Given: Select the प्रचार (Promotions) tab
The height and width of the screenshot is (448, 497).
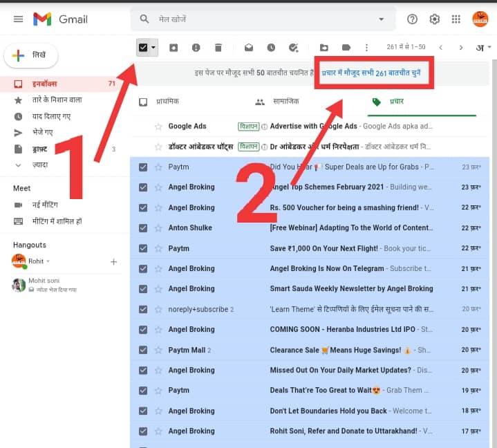Looking at the screenshot, I should (x=397, y=102).
